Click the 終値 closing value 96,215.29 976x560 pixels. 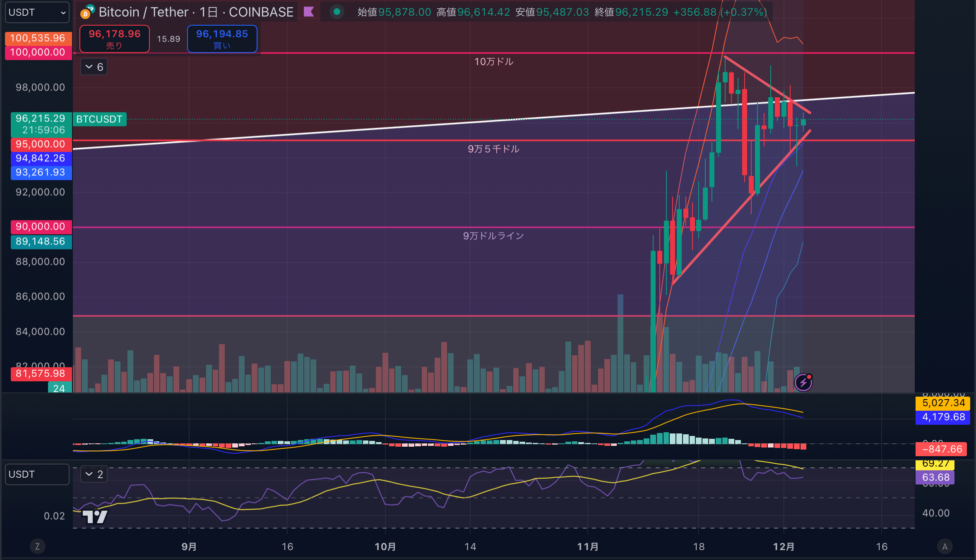click(x=642, y=12)
